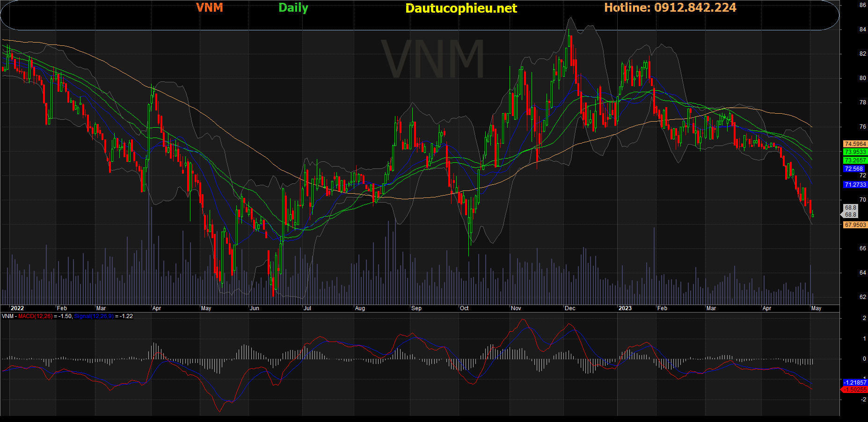
Task: Click the 2022 year marker on time axis
Action: click(x=17, y=308)
